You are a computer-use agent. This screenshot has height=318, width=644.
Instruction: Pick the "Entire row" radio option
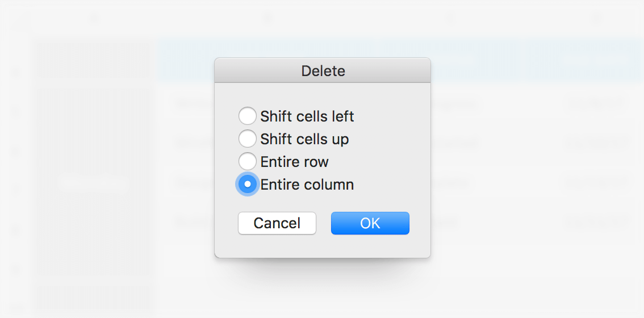click(248, 162)
